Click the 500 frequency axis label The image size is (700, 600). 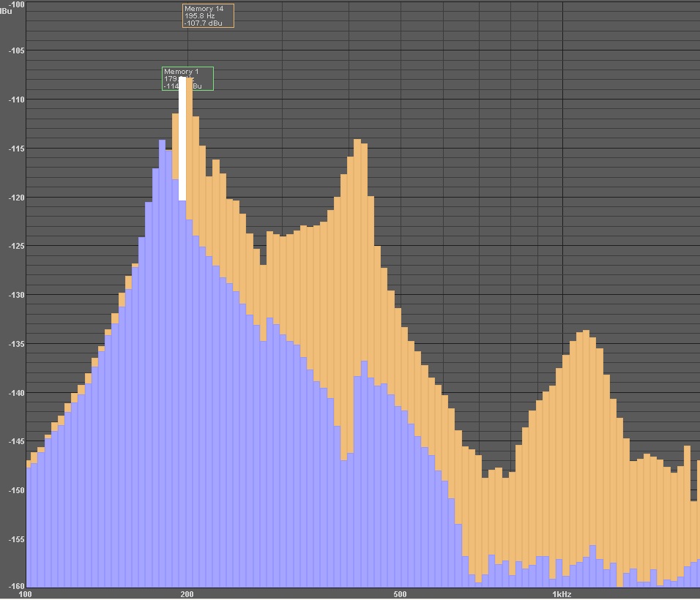[400, 594]
